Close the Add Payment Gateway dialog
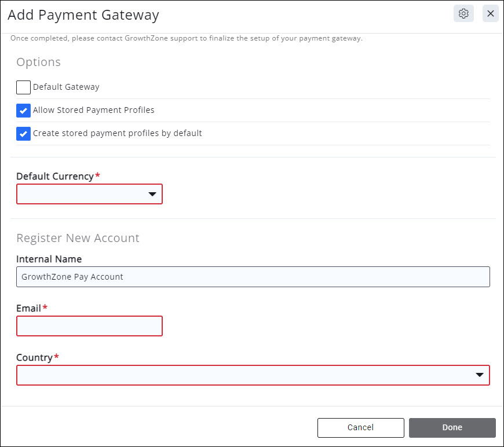Screen dimensions: 504x447 (490, 14)
